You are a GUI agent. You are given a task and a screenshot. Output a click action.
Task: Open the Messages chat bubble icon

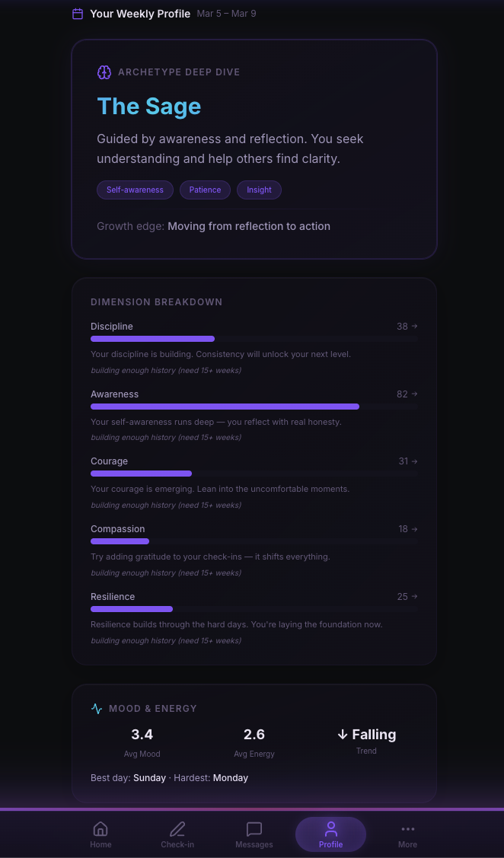pyautogui.click(x=254, y=829)
